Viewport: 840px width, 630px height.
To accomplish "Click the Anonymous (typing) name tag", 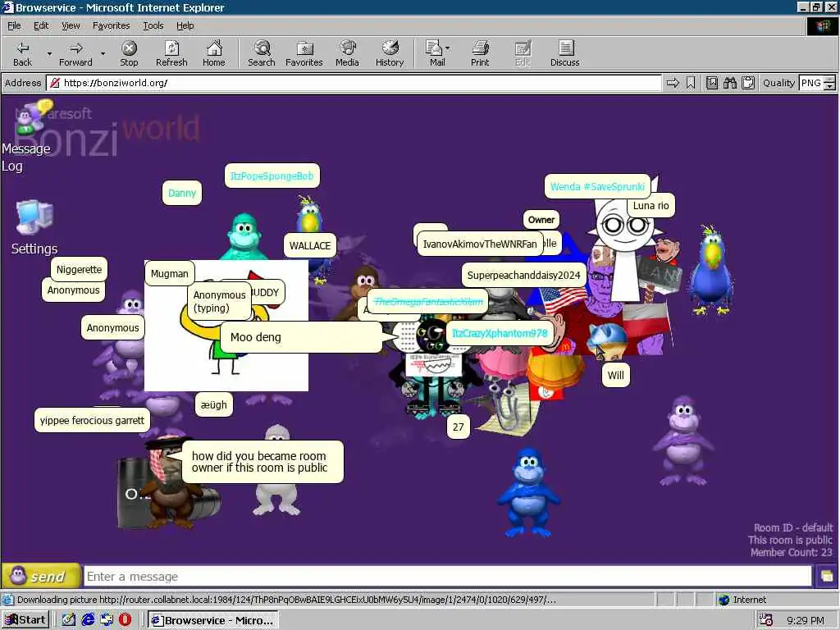I will pos(219,301).
